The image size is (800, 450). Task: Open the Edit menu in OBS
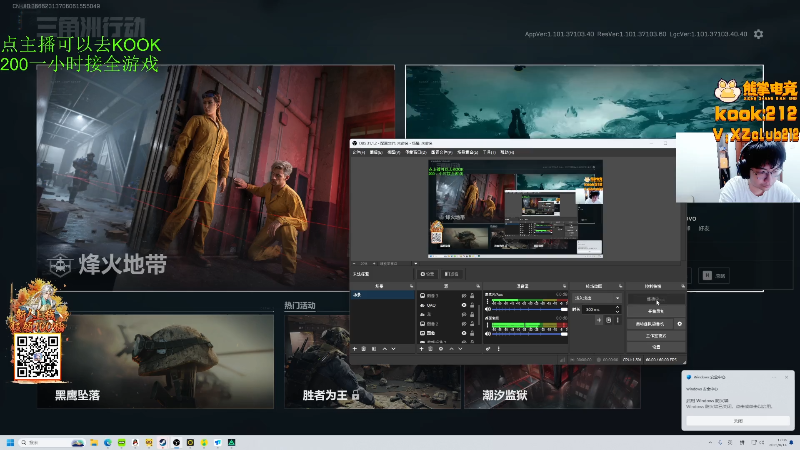click(376, 152)
